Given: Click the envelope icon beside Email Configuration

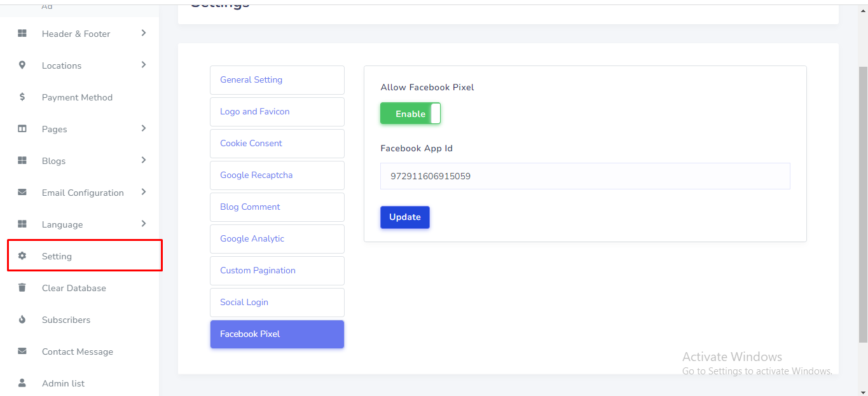Looking at the screenshot, I should tap(22, 193).
